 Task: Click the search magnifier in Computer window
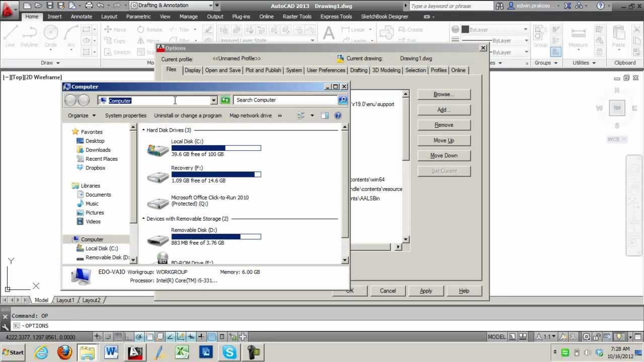tap(343, 100)
